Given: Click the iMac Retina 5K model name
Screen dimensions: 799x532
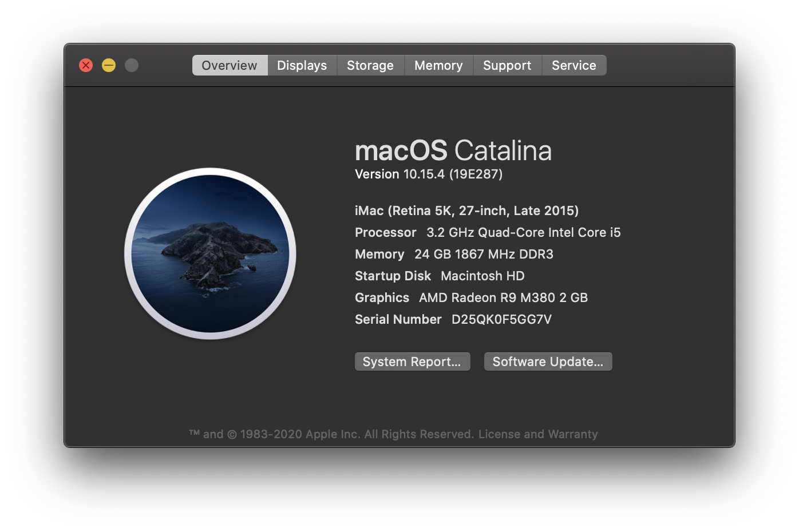Looking at the screenshot, I should (466, 211).
